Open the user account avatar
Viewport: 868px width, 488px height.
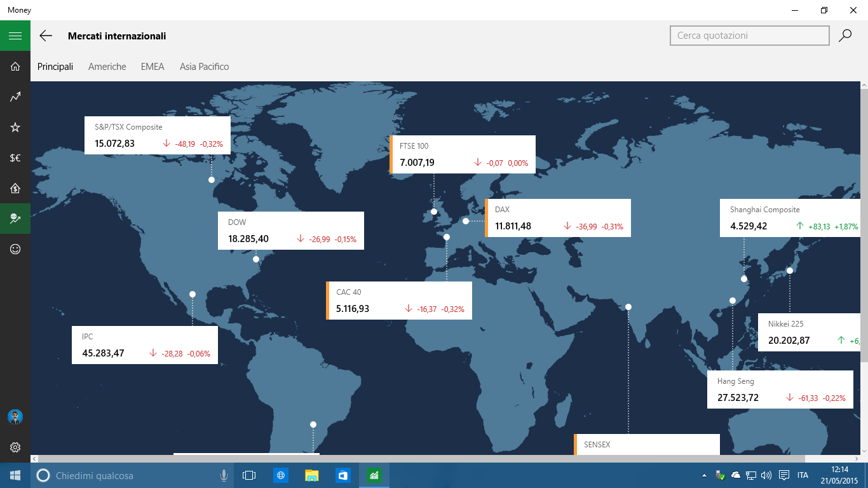15,417
